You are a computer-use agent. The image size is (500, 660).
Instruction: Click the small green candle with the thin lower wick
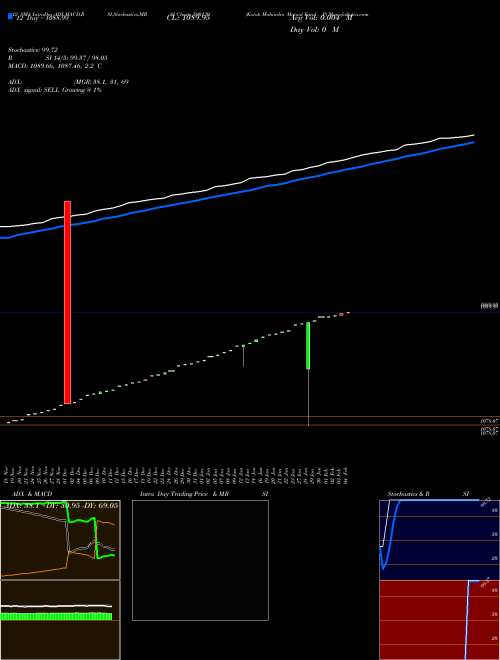click(x=243, y=346)
